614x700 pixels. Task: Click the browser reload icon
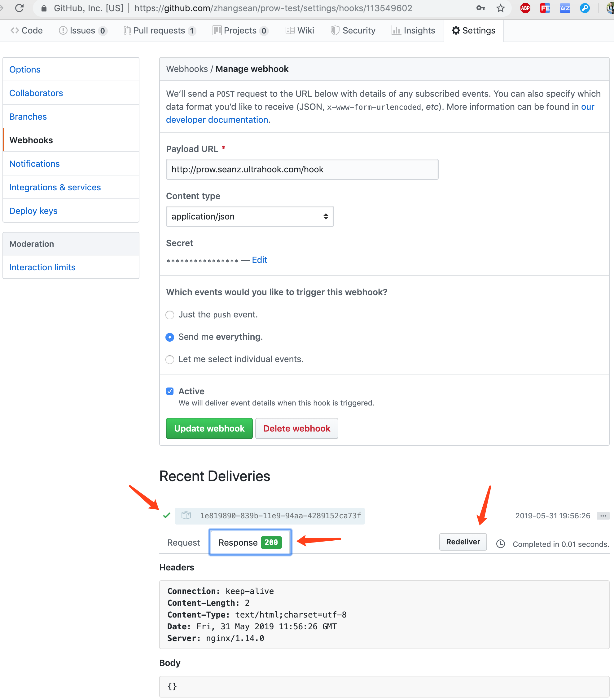pyautogui.click(x=20, y=8)
